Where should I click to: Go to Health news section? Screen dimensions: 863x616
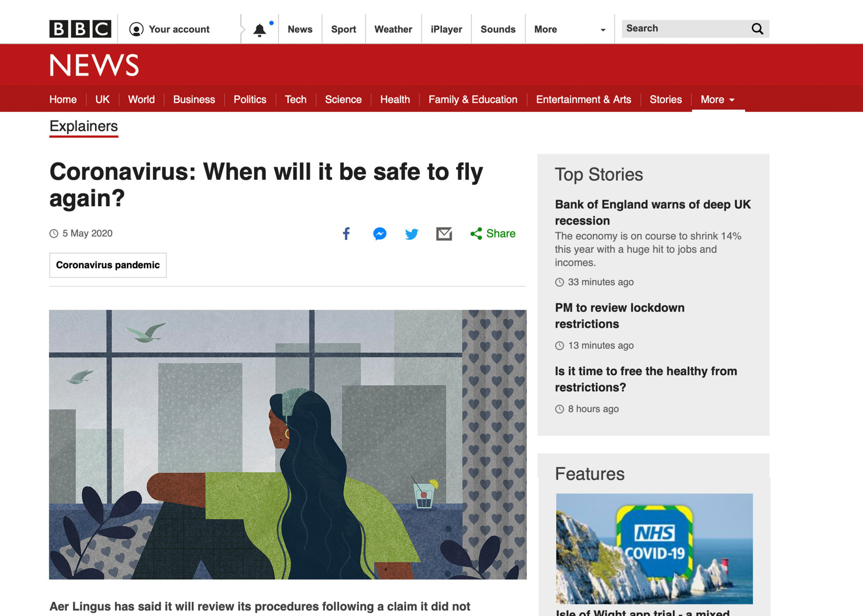click(395, 100)
